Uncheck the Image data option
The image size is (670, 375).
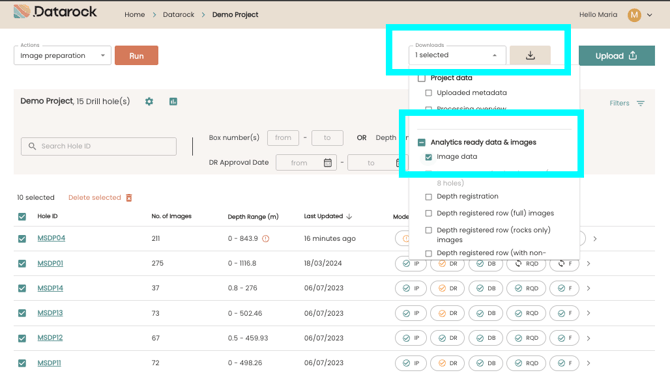point(428,157)
